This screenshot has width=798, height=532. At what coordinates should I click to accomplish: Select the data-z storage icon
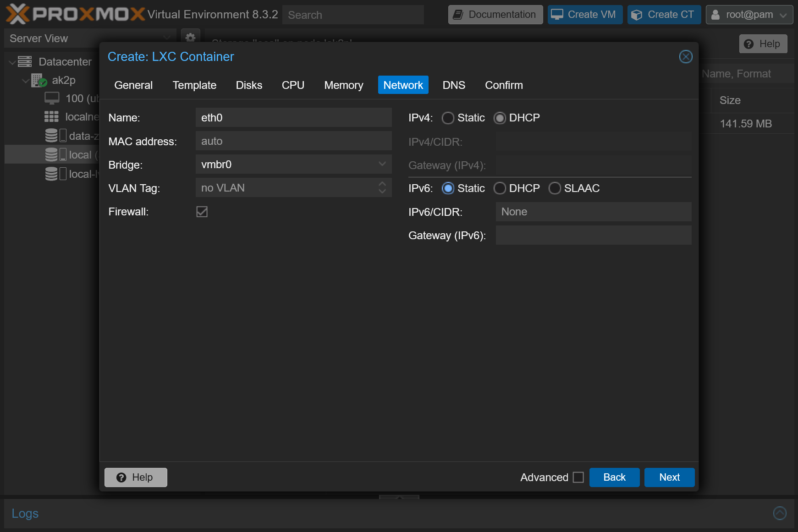coord(56,136)
